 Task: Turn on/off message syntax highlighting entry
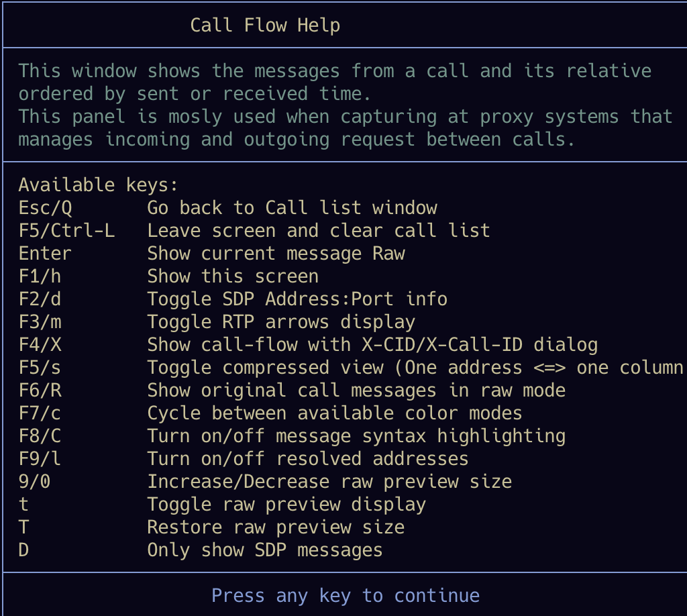click(x=356, y=436)
